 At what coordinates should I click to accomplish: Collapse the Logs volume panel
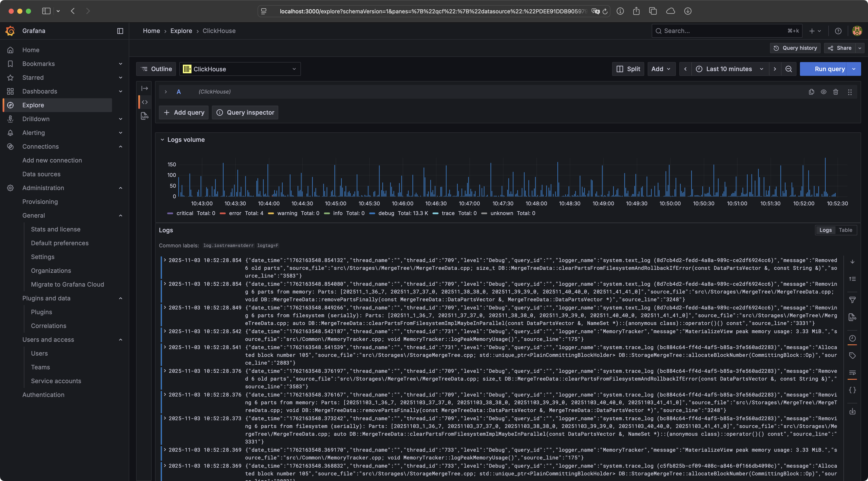tap(162, 140)
